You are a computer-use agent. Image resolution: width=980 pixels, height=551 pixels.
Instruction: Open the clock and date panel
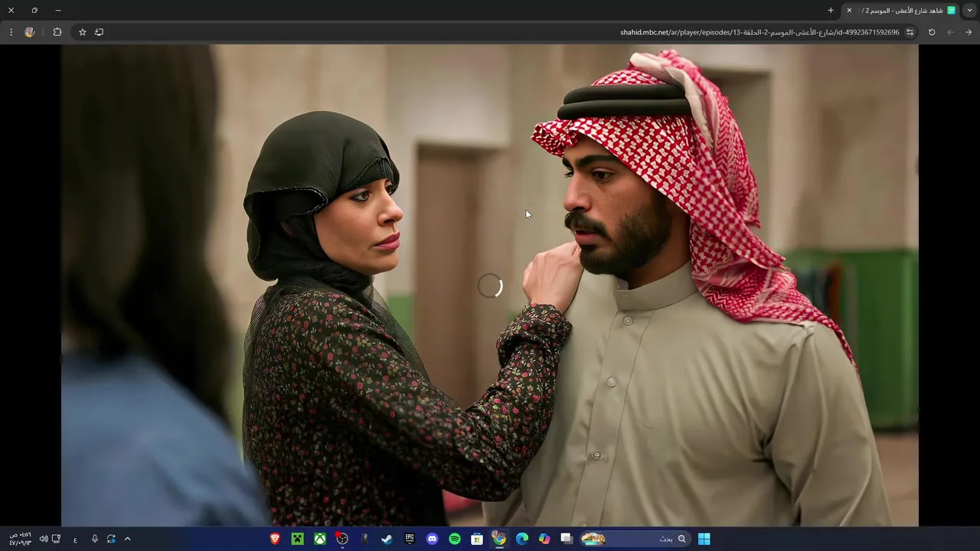(x=20, y=539)
